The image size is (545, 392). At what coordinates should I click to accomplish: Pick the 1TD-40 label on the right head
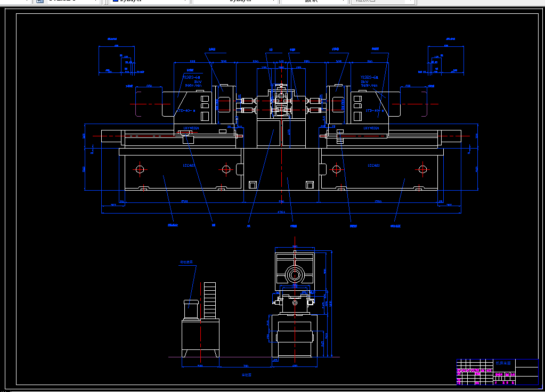375,111
